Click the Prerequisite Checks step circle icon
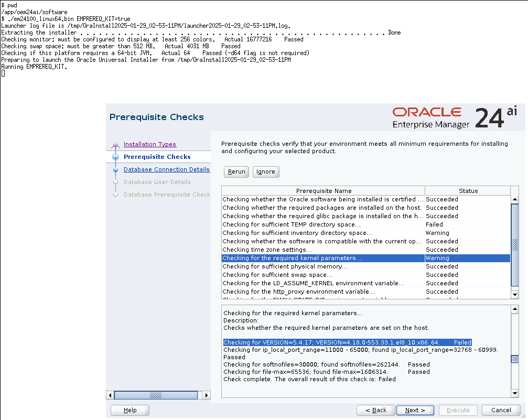The height and width of the screenshot is (420, 528). 115,157
